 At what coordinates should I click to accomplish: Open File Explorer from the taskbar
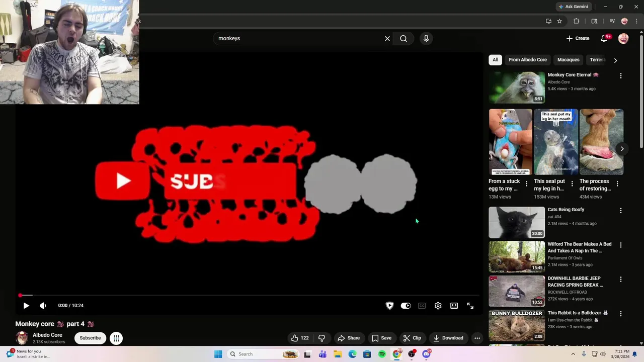337,354
